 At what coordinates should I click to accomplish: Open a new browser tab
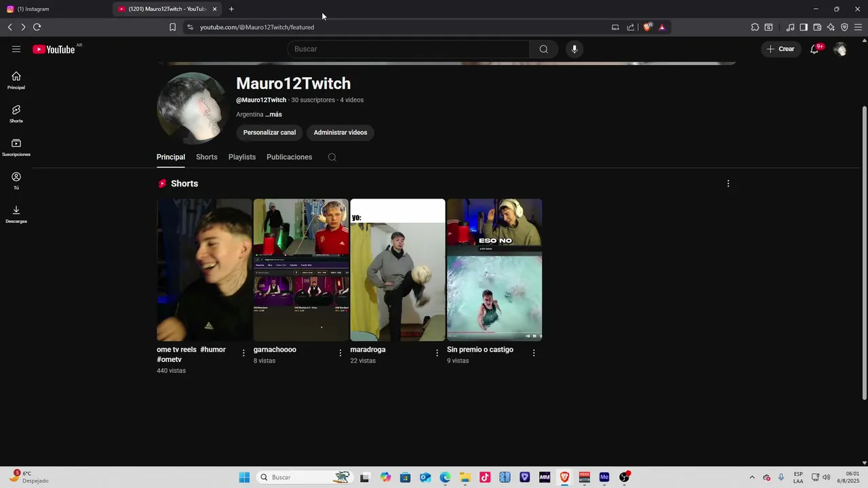231,9
